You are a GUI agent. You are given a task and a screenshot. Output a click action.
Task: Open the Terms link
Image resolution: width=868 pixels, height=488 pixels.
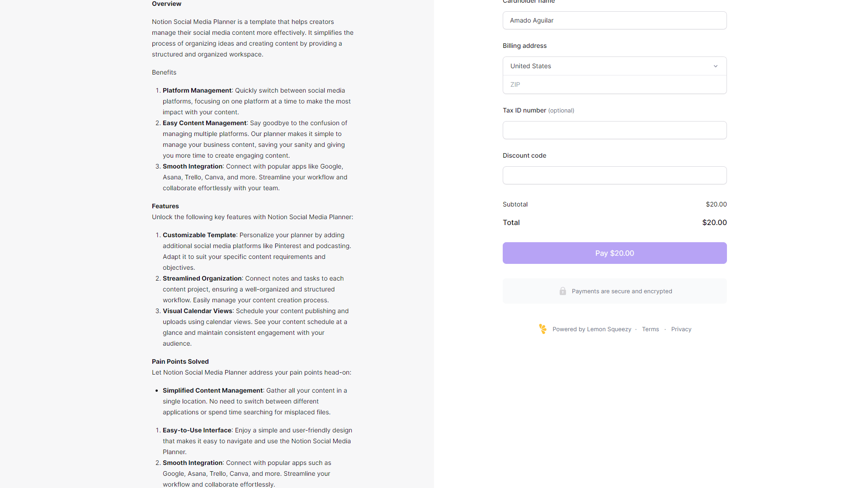click(x=651, y=329)
